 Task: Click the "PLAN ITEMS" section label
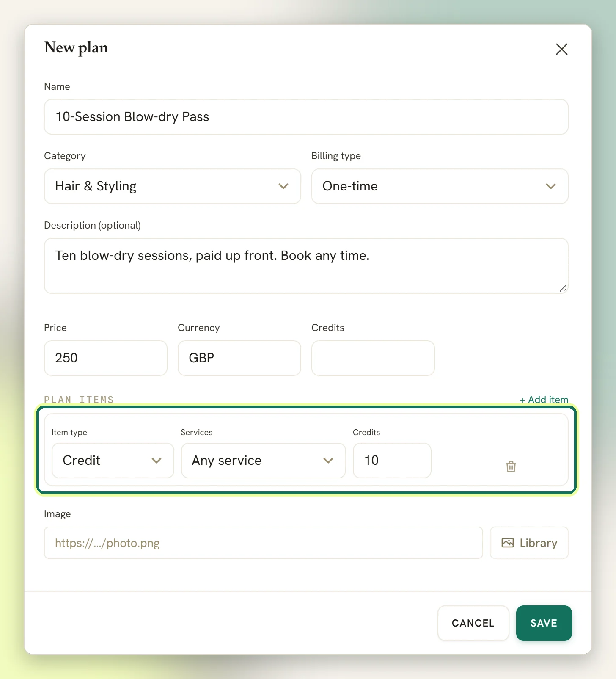pyautogui.click(x=79, y=400)
